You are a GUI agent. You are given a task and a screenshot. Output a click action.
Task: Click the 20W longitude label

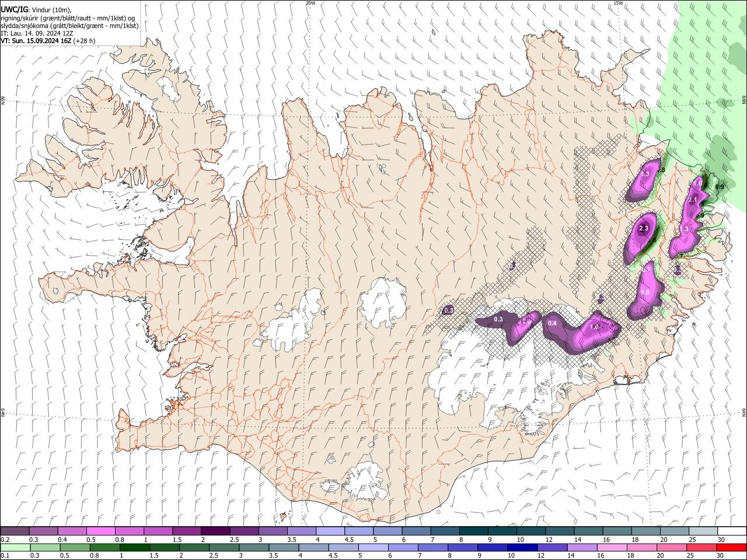click(x=310, y=3)
